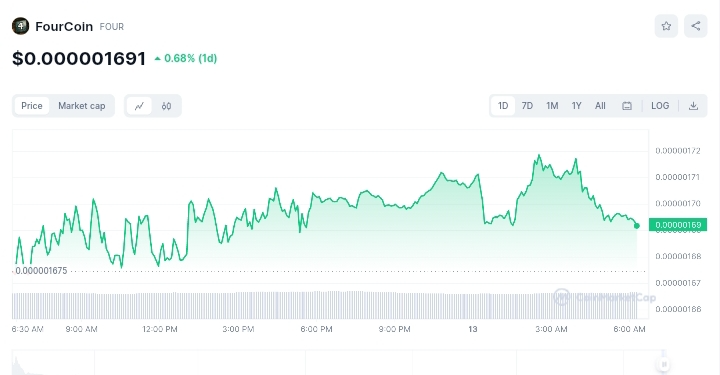Show All time price history
Screen dimensions: 720x375
pos(600,106)
